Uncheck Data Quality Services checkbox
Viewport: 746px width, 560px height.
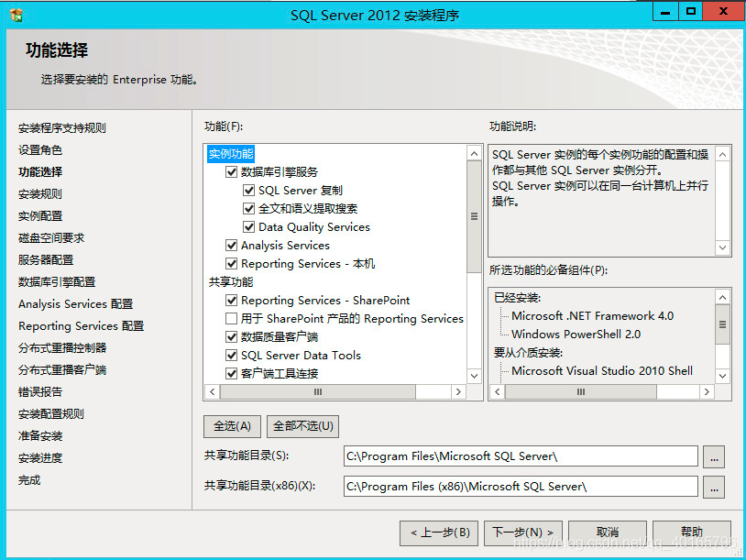249,227
